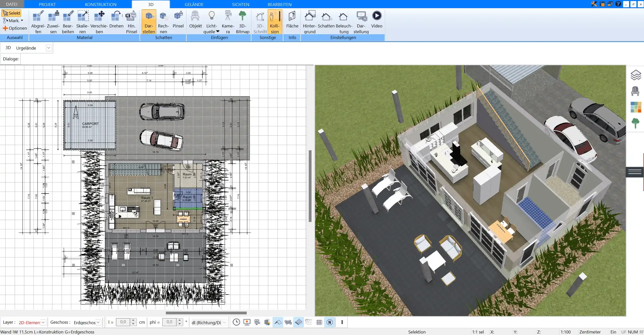Click the length l input field
Image resolution: width=644 pixels, height=335 pixels.
123,322
